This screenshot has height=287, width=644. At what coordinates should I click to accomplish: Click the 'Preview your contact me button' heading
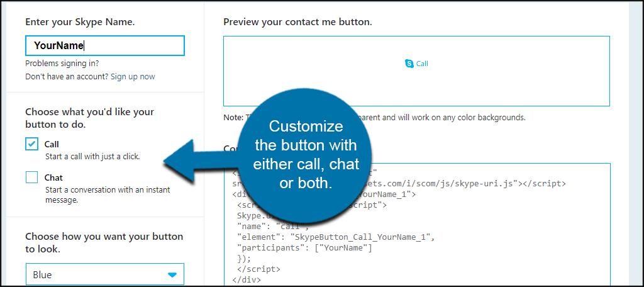click(x=297, y=22)
